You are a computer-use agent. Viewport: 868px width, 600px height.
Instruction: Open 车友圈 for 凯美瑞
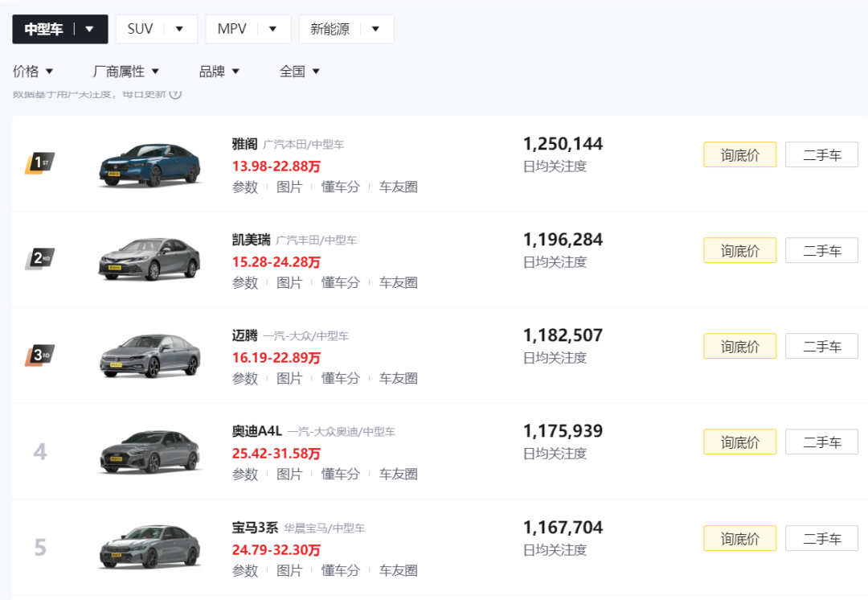(399, 283)
